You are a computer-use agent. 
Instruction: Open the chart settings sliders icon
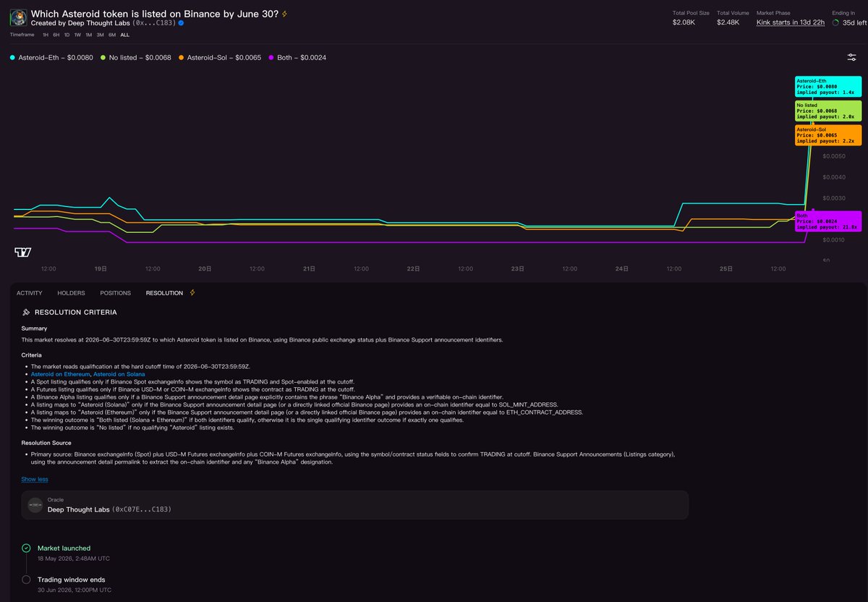click(851, 57)
